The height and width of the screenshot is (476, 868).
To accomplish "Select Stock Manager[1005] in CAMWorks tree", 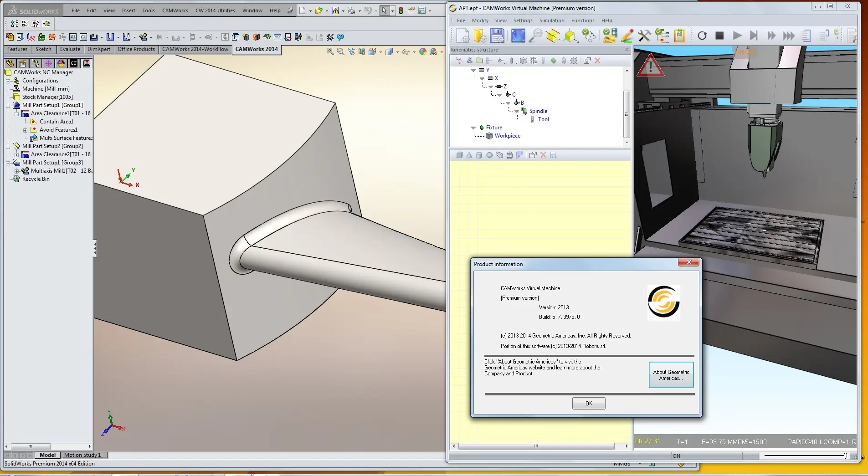I will click(x=47, y=97).
